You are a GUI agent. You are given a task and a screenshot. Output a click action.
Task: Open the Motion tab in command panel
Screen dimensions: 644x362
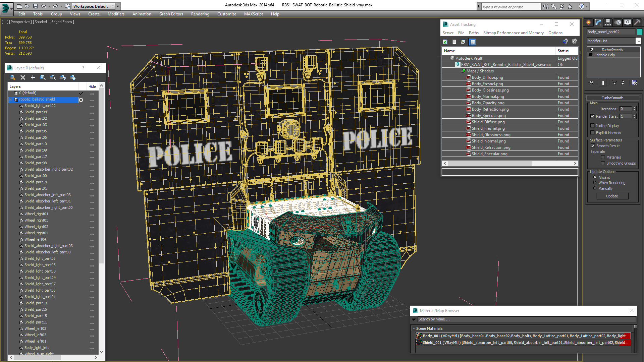click(x=618, y=22)
